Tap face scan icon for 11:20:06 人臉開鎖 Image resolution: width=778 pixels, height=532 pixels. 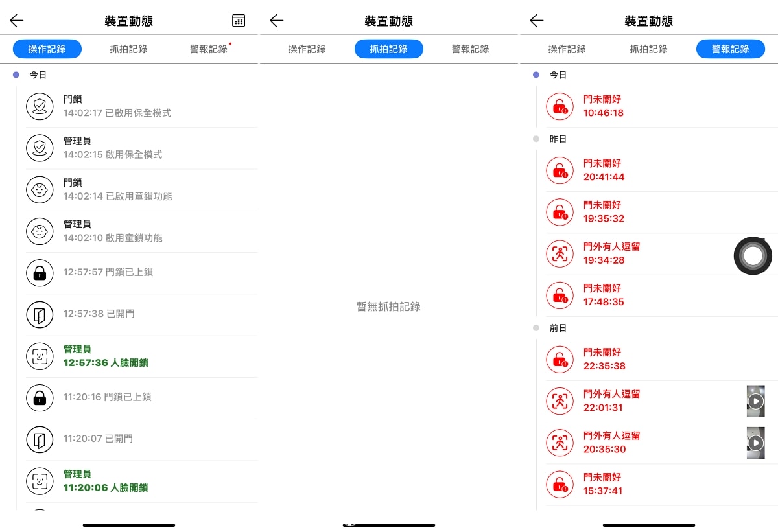(x=40, y=481)
